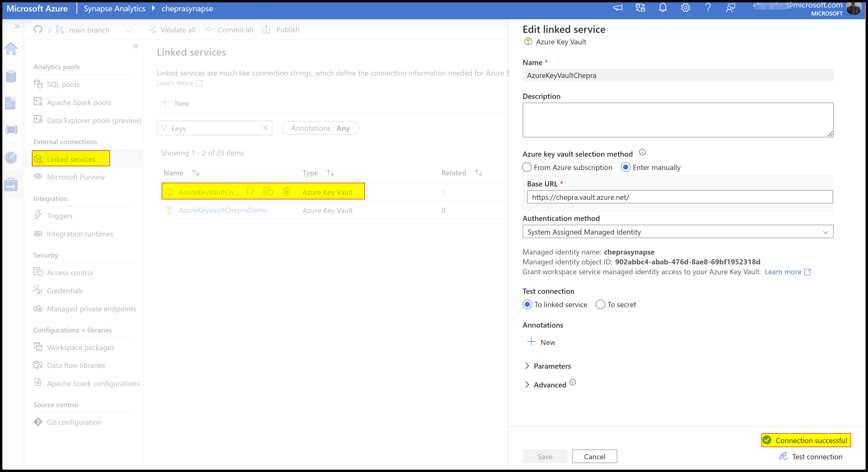
Task: Open the notifications bell
Action: (663, 8)
